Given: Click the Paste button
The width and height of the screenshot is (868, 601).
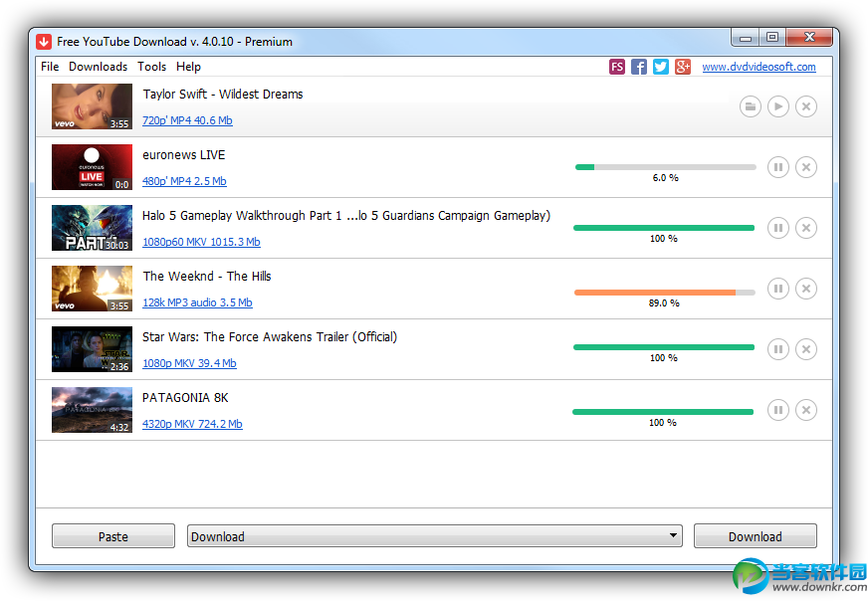Looking at the screenshot, I should (113, 536).
